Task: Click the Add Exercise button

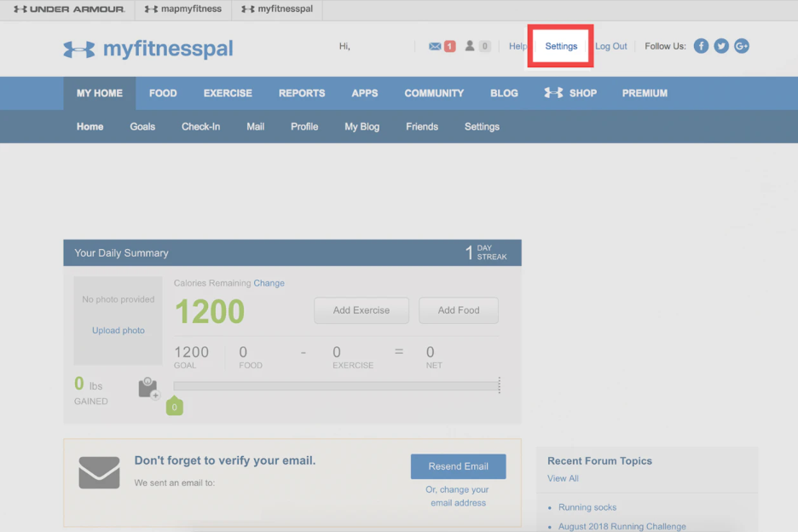Action: point(361,310)
